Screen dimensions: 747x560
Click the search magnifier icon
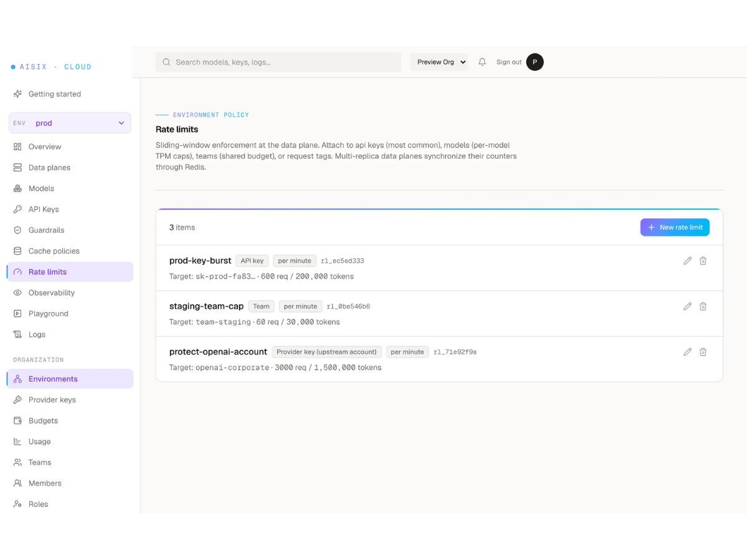[166, 62]
